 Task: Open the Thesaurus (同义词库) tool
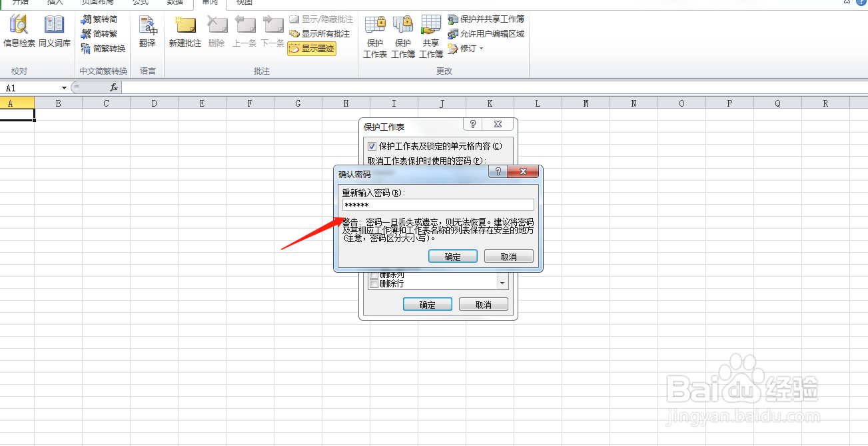tap(54, 31)
